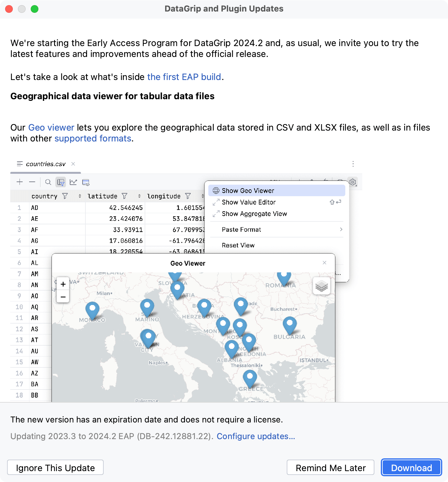Select the countries.csv tab
The height and width of the screenshot is (482, 448).
coord(46,164)
